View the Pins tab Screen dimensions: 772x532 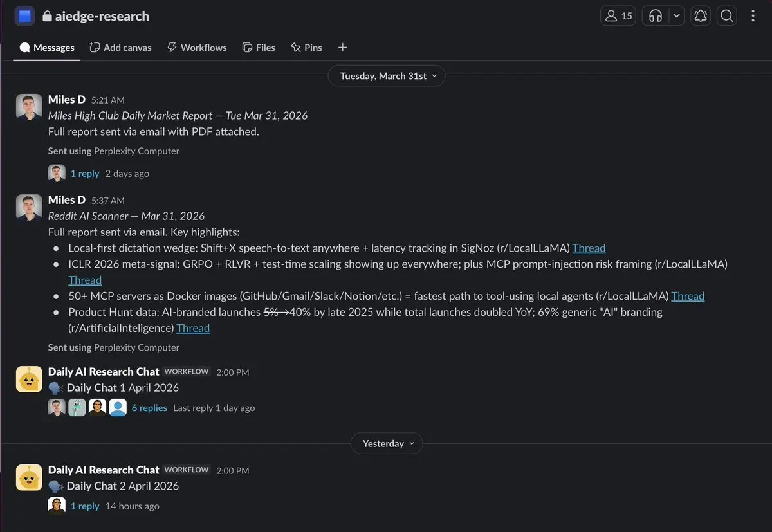(306, 48)
